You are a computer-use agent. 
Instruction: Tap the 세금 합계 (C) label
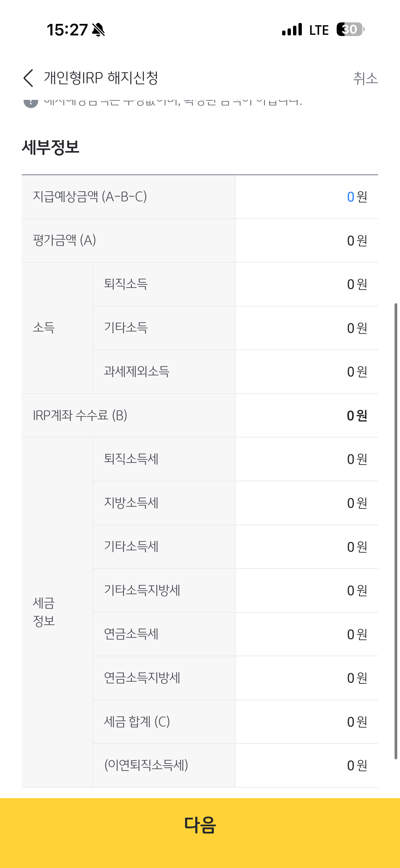click(137, 722)
